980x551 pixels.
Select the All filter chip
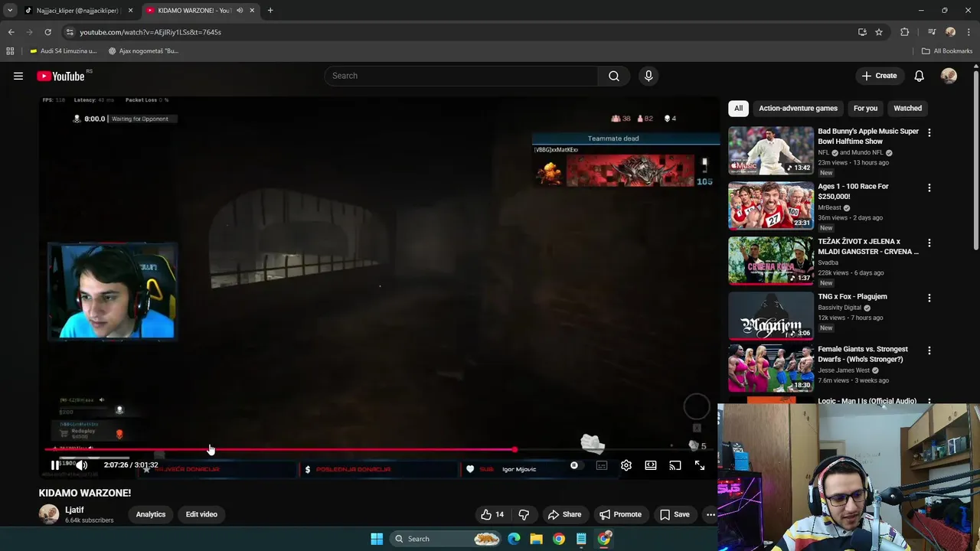point(738,108)
